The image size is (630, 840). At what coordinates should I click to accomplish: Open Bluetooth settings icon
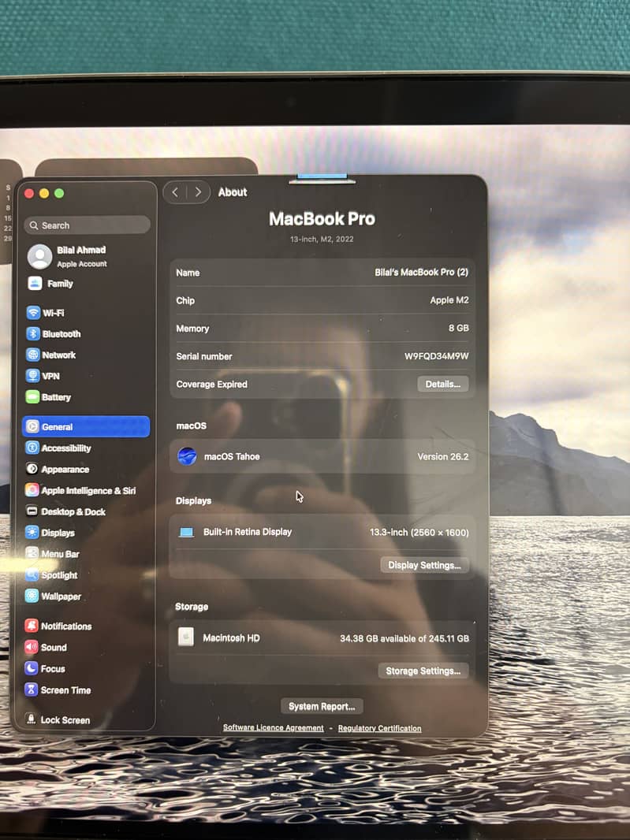coord(33,334)
